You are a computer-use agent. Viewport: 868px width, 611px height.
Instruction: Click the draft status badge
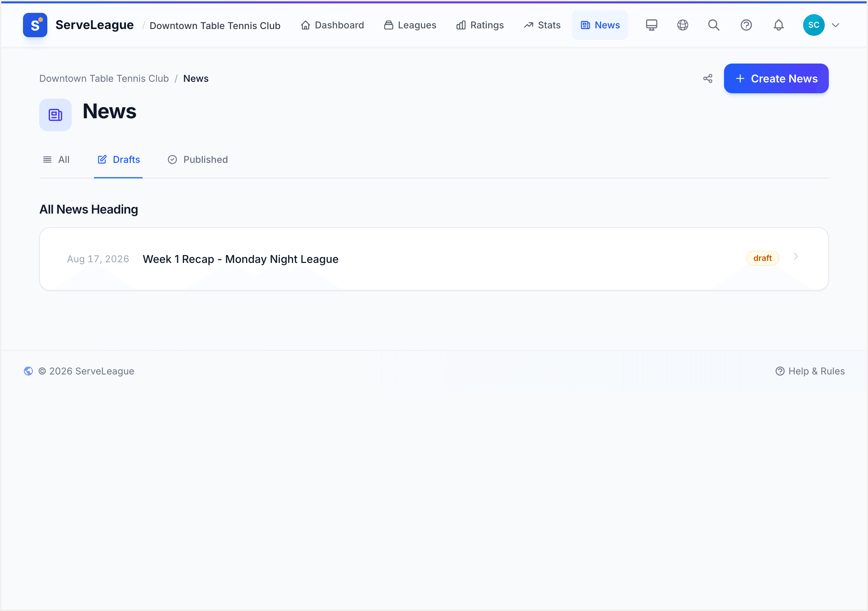coord(762,258)
